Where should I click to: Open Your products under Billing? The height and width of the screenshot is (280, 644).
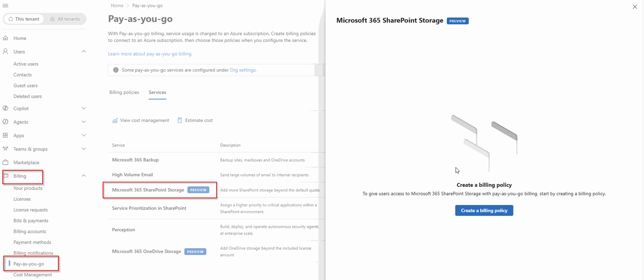pos(28,188)
